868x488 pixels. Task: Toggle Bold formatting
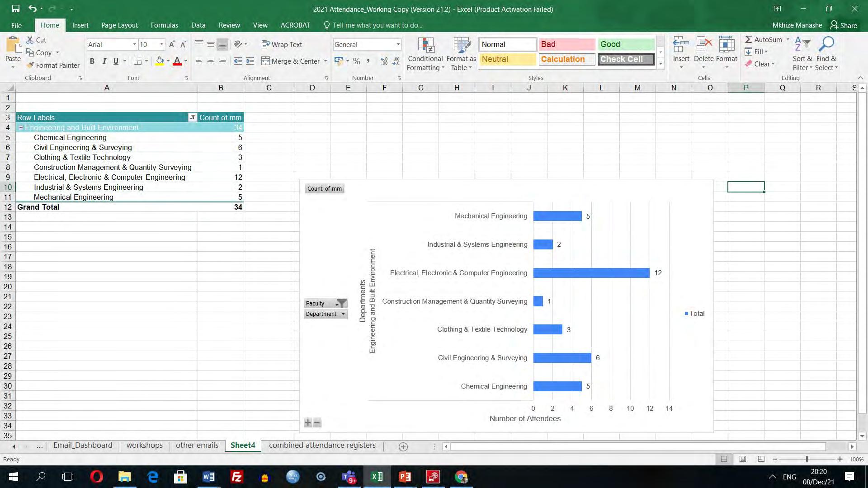pos(92,61)
